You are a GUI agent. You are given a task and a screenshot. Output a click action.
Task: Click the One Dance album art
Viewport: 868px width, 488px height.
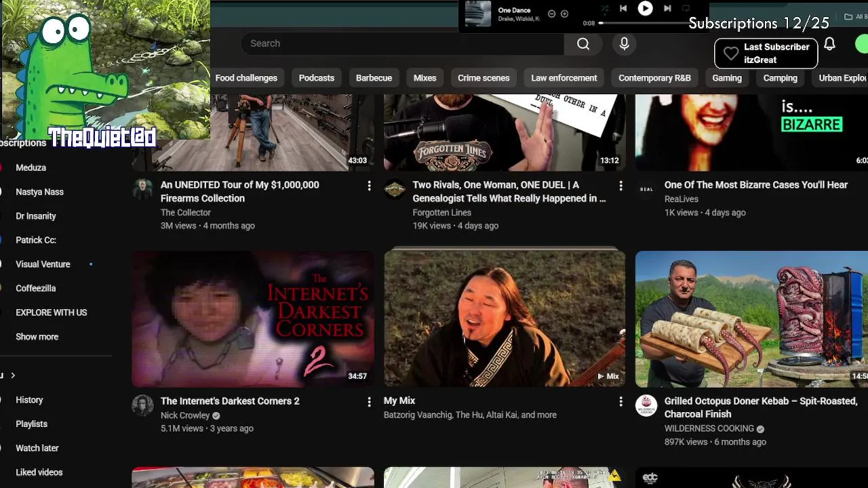point(478,14)
